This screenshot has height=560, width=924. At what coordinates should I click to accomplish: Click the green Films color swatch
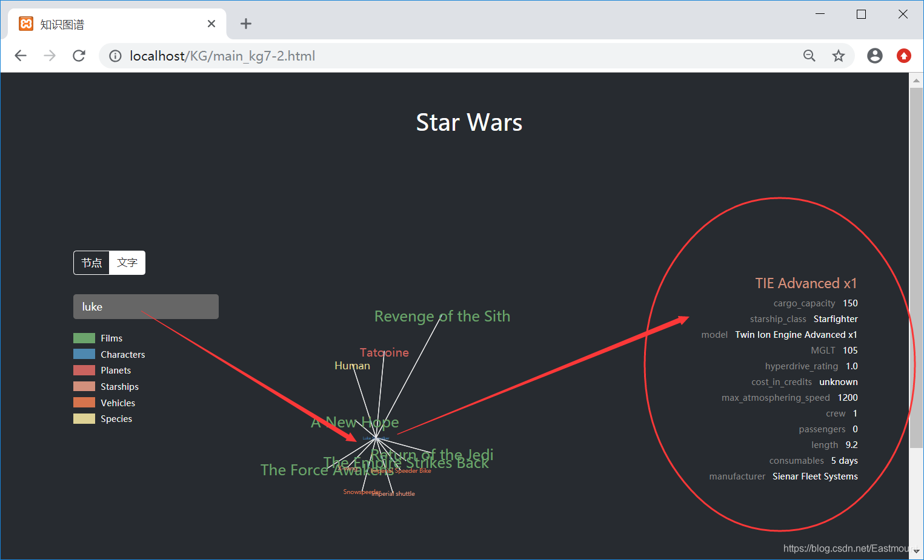[84, 338]
